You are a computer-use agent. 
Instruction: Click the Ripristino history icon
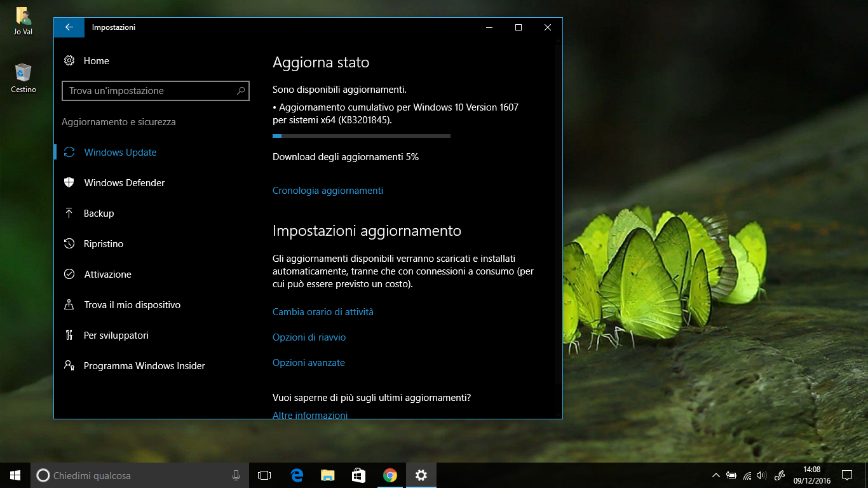(x=69, y=244)
